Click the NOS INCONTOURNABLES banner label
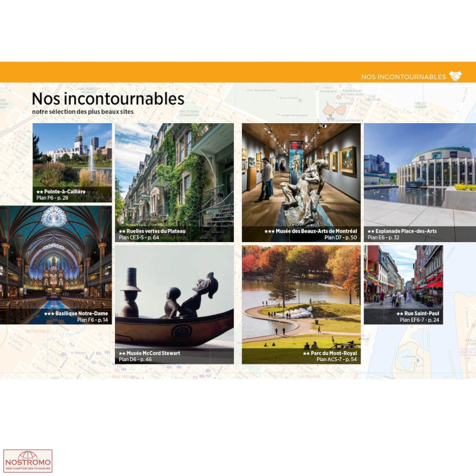Image resolution: width=476 pixels, height=476 pixels. [x=403, y=77]
